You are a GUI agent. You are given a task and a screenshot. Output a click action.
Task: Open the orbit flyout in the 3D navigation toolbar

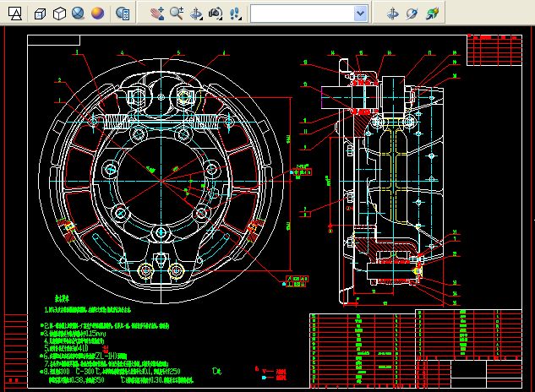click(196, 14)
